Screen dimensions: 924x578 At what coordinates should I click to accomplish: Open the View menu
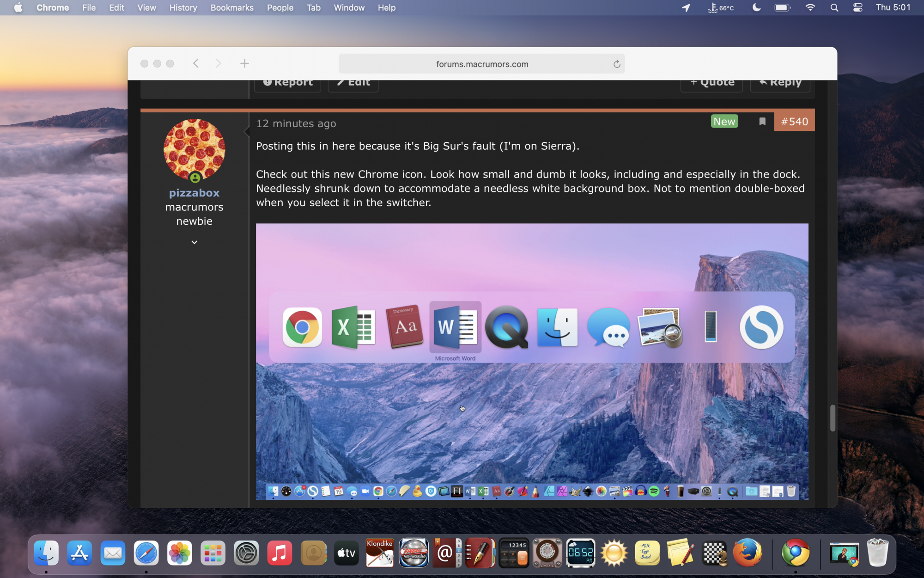[x=146, y=7]
